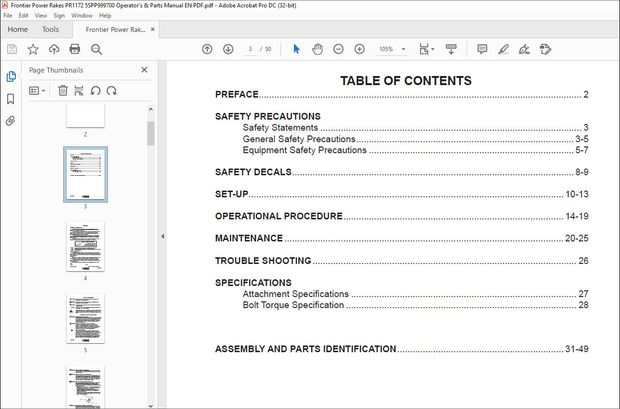
Task: Switch to the Tools tab
Action: (x=50, y=29)
